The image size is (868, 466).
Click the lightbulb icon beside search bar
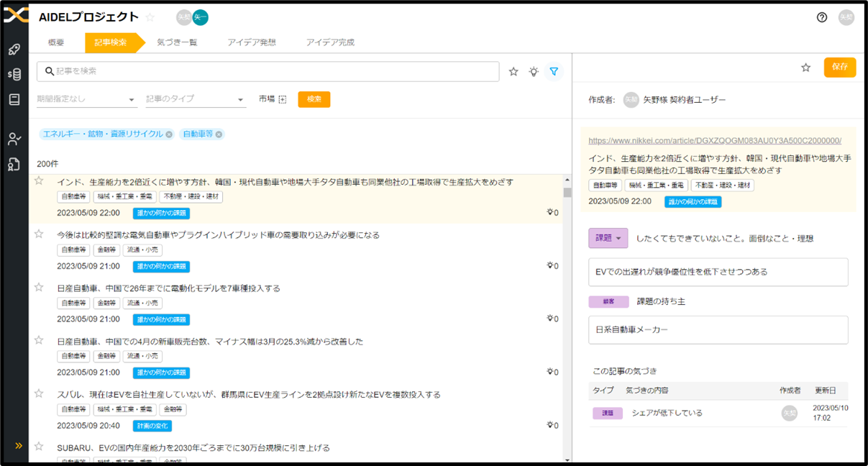pos(534,71)
